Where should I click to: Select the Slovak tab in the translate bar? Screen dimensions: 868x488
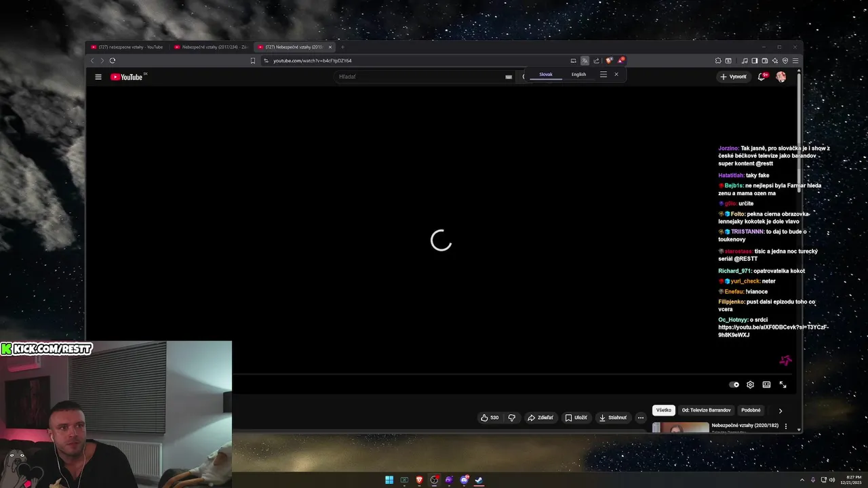pos(546,75)
